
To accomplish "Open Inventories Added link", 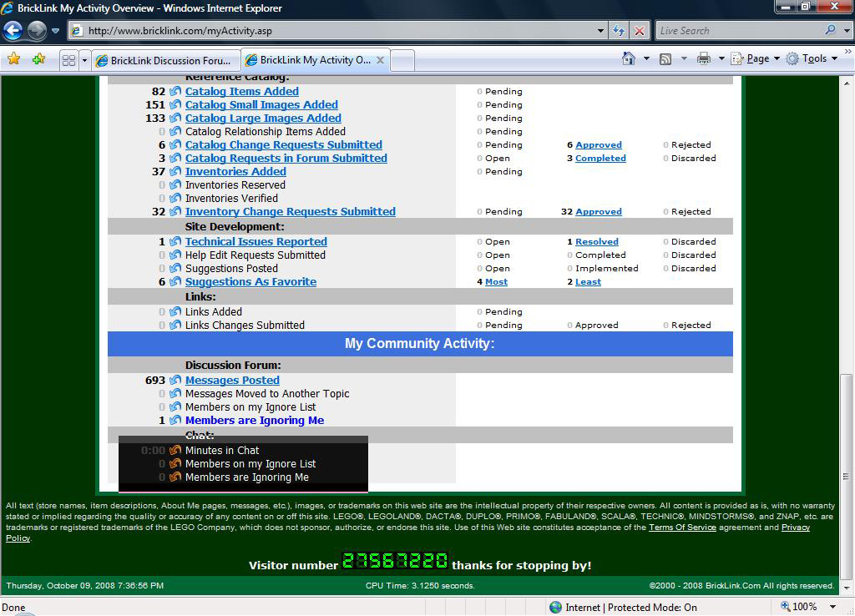I will pos(235,172).
